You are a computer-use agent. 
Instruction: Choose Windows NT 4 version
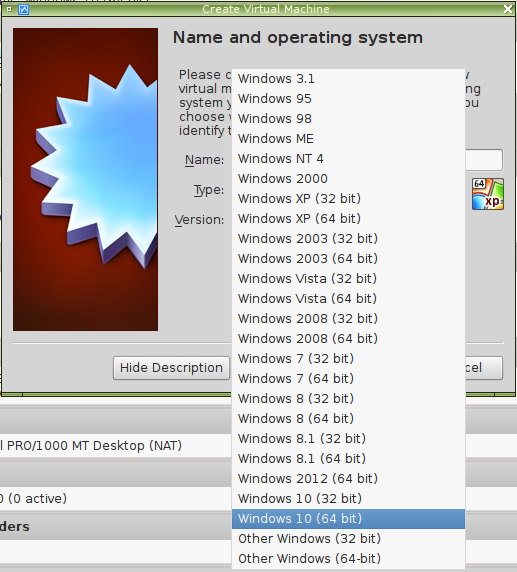pyautogui.click(x=348, y=159)
